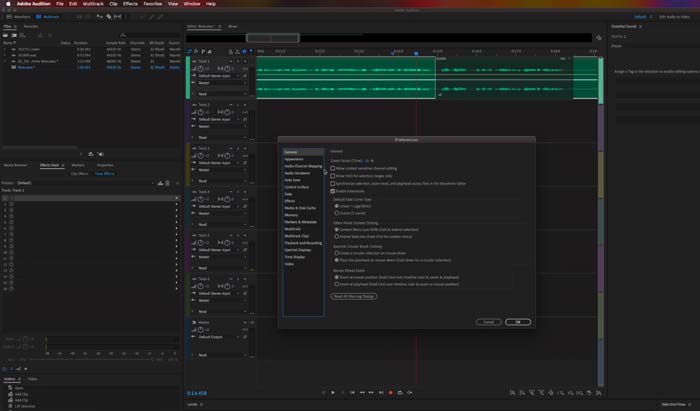The width and height of the screenshot is (700, 411).
Task: Mute Track 1 with its M button
Action: (x=231, y=61)
